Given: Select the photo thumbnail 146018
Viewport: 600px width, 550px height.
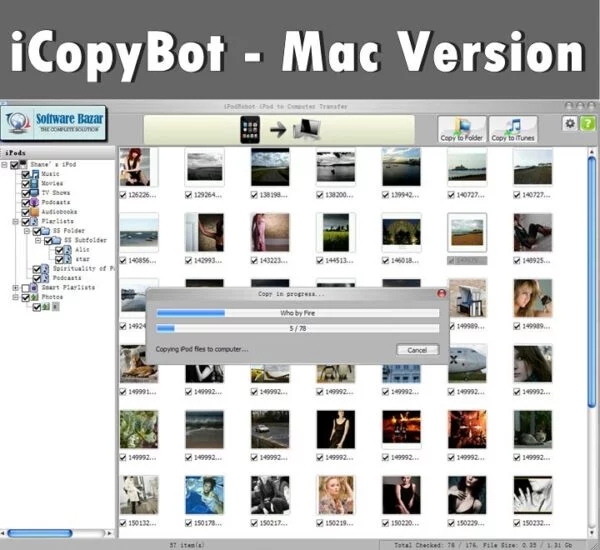Looking at the screenshot, I should (401, 232).
